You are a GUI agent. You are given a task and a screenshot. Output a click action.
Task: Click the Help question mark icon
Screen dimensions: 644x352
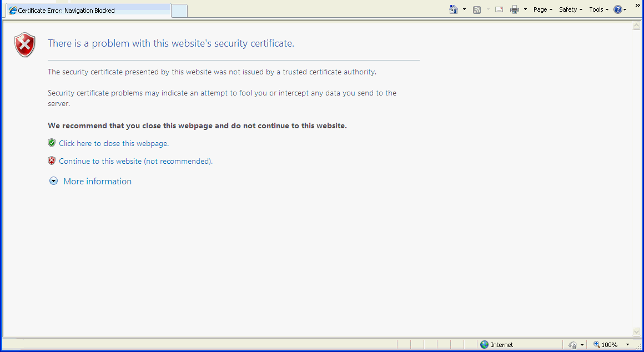click(x=618, y=9)
